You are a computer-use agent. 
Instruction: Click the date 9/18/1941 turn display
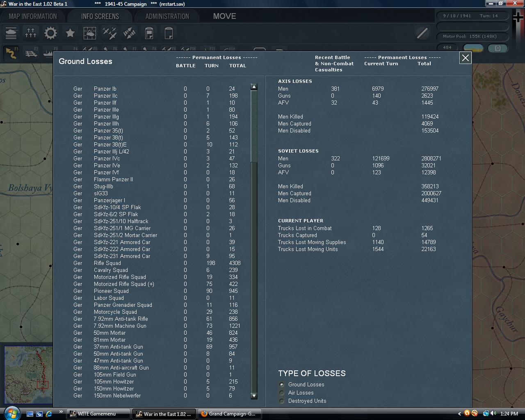pyautogui.click(x=472, y=16)
